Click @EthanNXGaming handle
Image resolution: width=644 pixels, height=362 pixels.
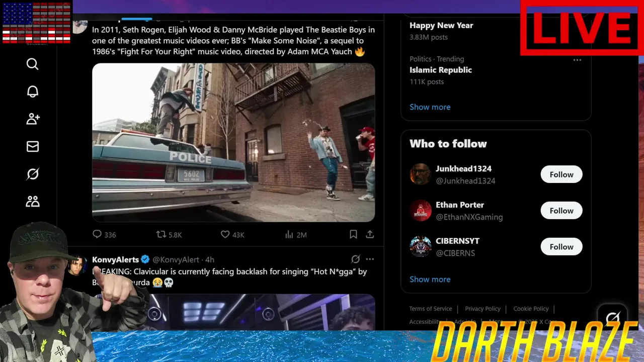(469, 217)
